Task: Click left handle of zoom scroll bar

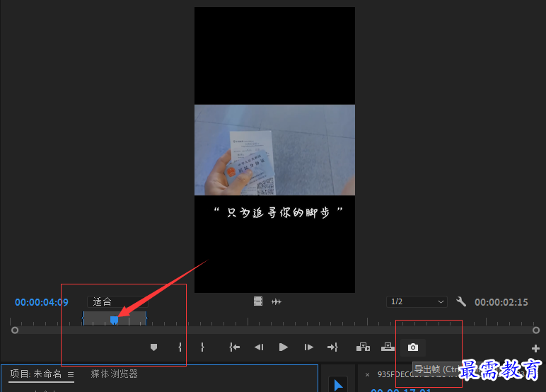Action: (15, 330)
